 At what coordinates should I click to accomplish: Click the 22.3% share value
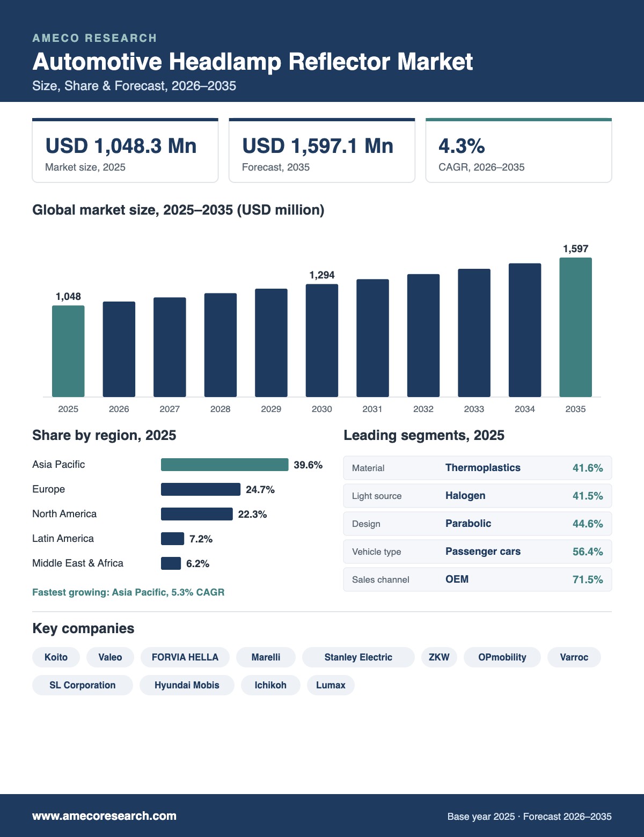pyautogui.click(x=252, y=514)
